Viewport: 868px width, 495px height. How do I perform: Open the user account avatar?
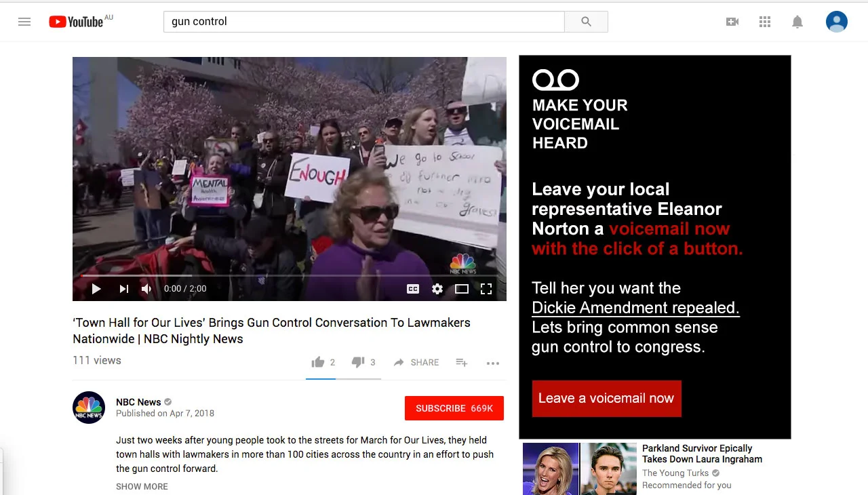click(837, 22)
